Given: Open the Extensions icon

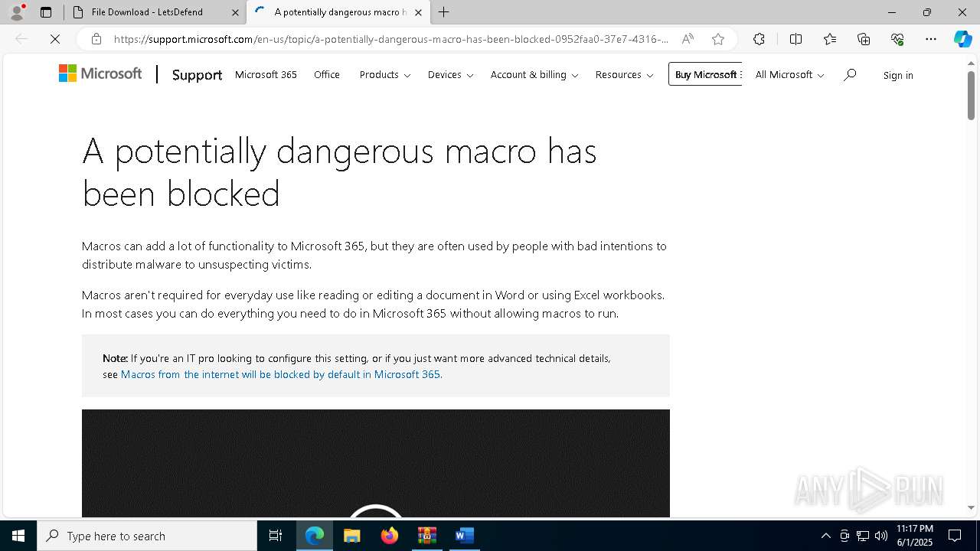Looking at the screenshot, I should (759, 39).
